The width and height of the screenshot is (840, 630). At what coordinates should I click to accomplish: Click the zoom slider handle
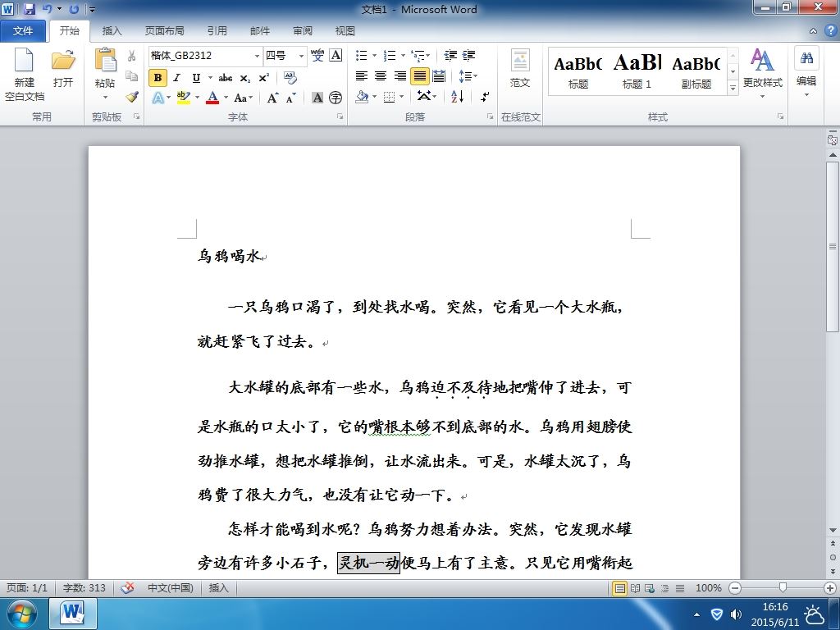point(783,588)
